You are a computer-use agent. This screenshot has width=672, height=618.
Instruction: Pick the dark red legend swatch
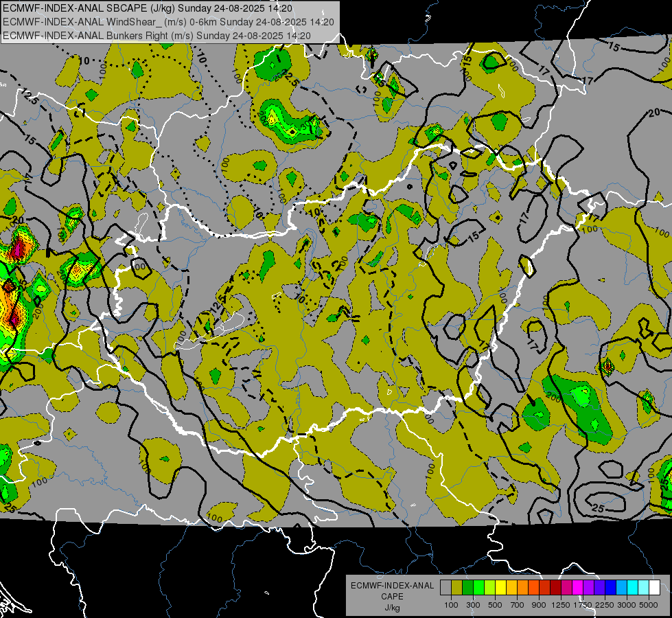556,587
